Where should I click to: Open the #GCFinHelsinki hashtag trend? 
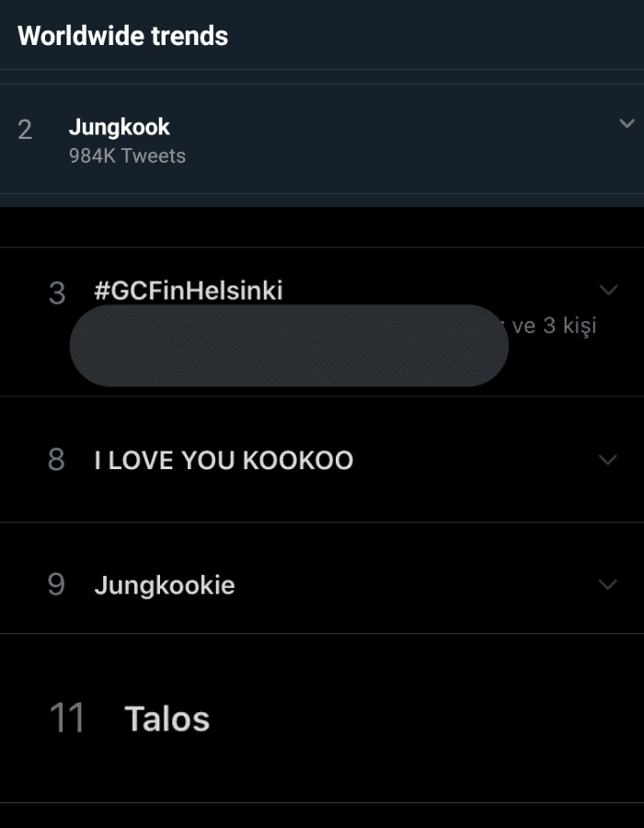(x=189, y=292)
